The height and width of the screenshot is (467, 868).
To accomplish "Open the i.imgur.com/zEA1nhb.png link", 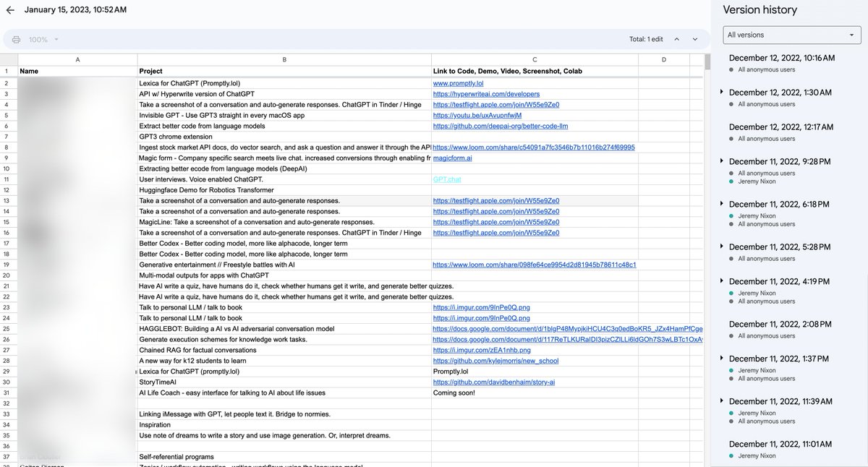I will [x=481, y=350].
